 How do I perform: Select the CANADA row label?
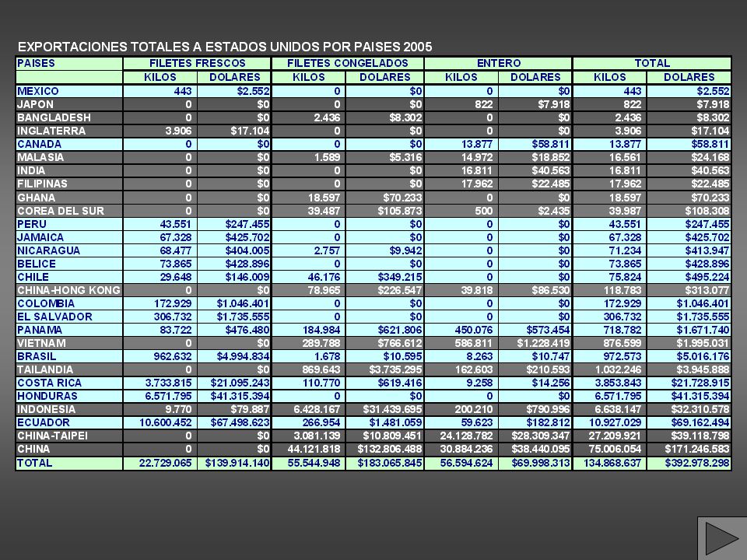point(39,145)
